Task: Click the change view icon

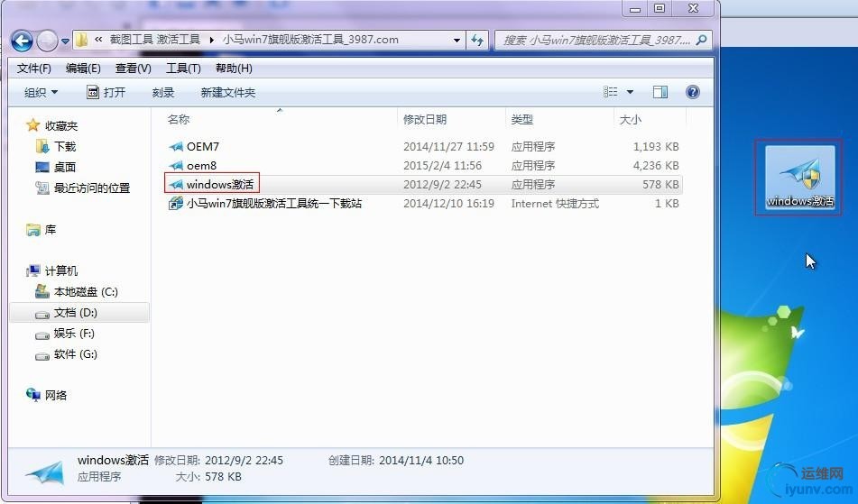Action: [610, 92]
